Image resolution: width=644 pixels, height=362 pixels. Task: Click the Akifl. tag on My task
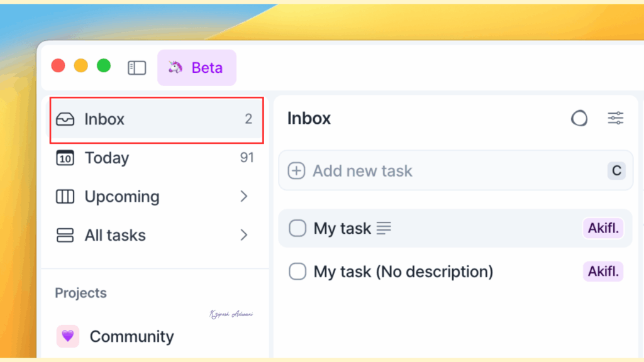tap(602, 228)
